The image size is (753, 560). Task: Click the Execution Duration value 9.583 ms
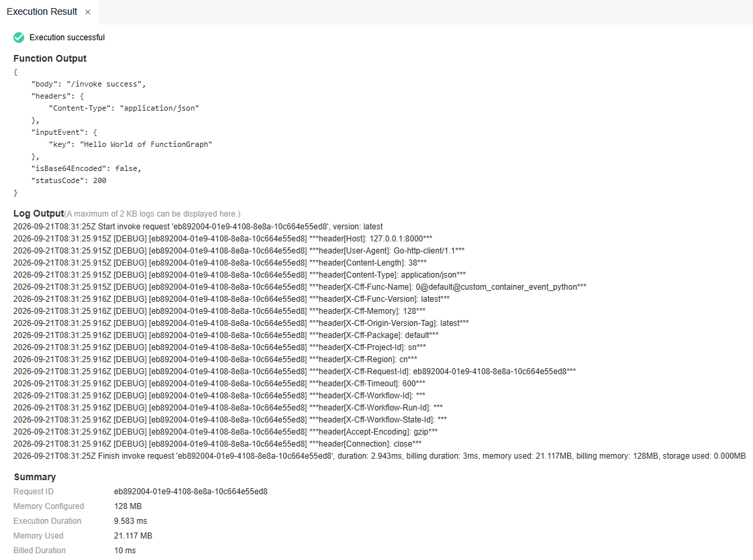131,521
